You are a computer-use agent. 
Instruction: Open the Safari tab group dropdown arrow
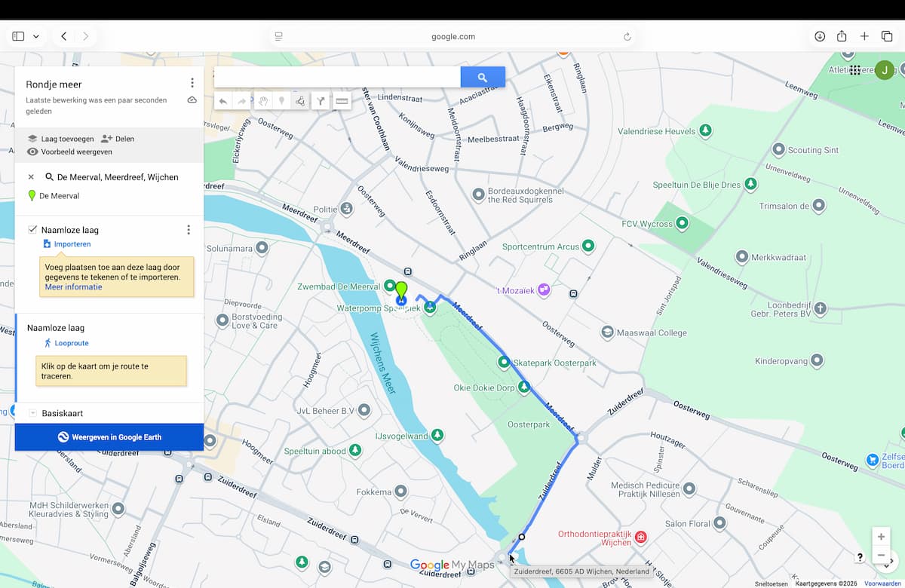[35, 36]
